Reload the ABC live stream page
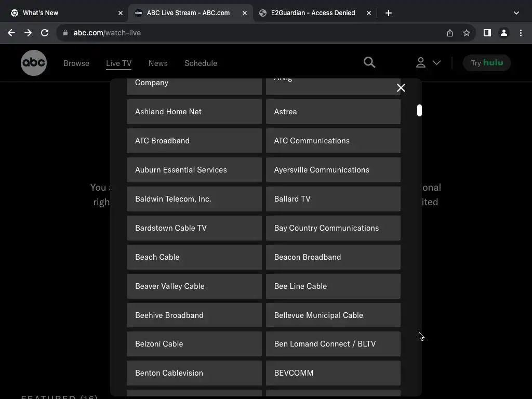Image resolution: width=532 pixels, height=399 pixels. 45,33
